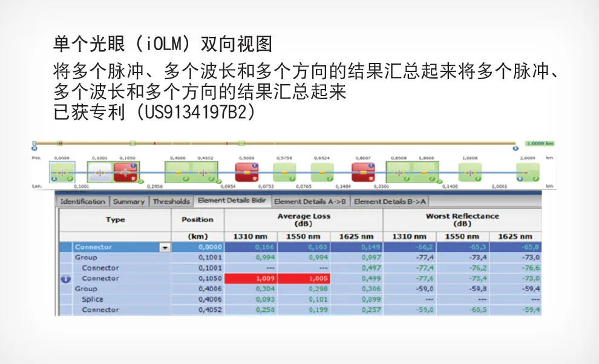599x364 pixels.
Task: Click the 1550 nm Average Loss subheader
Action: tap(304, 236)
